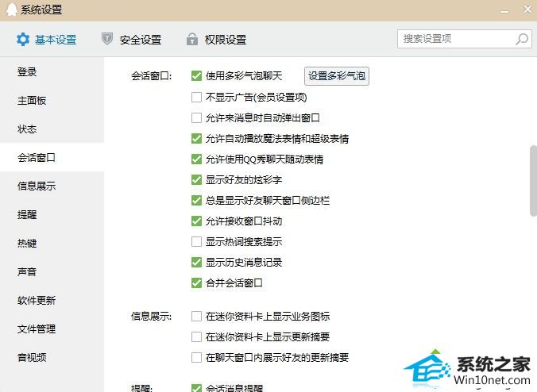Uncheck 使用多彩气泡聊天
The width and height of the screenshot is (537, 392).
click(x=196, y=76)
